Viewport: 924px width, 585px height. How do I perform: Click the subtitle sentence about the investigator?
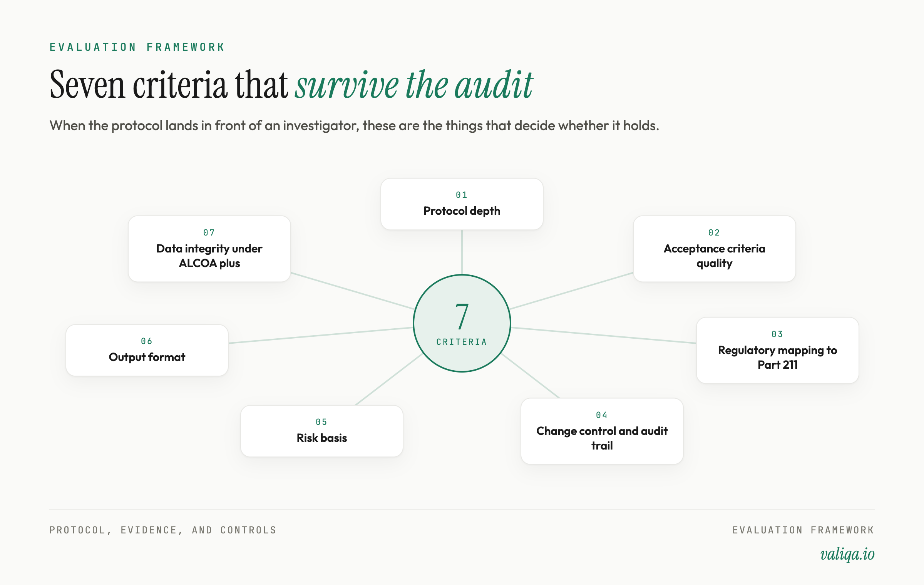[354, 125]
